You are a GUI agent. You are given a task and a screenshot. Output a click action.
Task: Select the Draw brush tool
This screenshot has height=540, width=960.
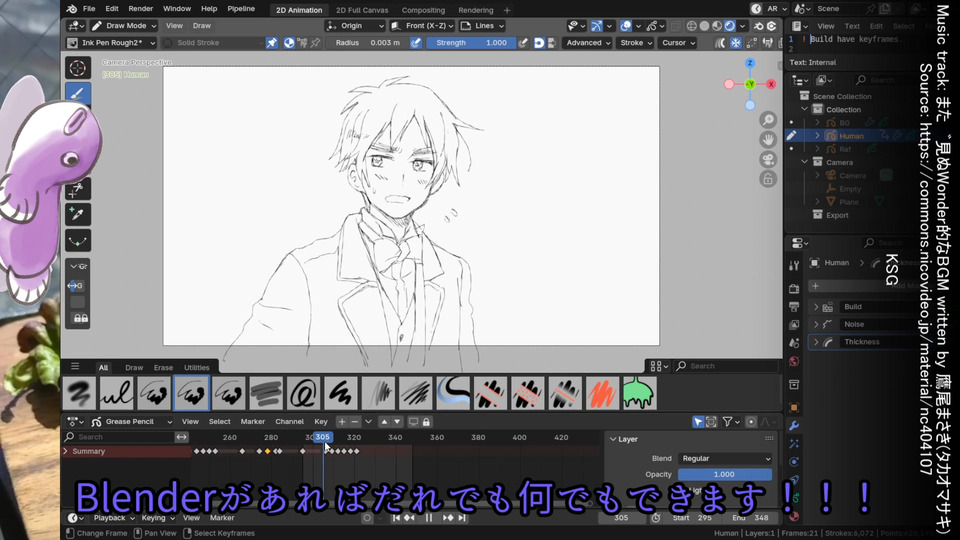tap(77, 94)
